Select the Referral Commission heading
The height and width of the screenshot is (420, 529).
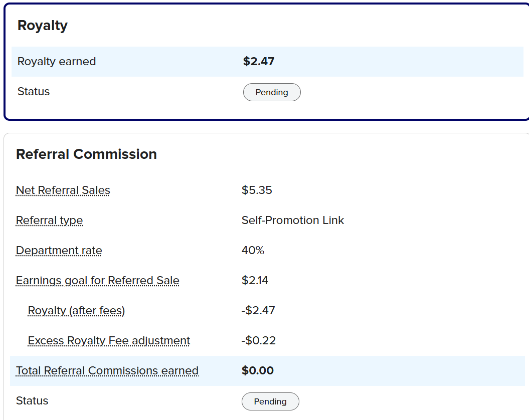(x=86, y=154)
